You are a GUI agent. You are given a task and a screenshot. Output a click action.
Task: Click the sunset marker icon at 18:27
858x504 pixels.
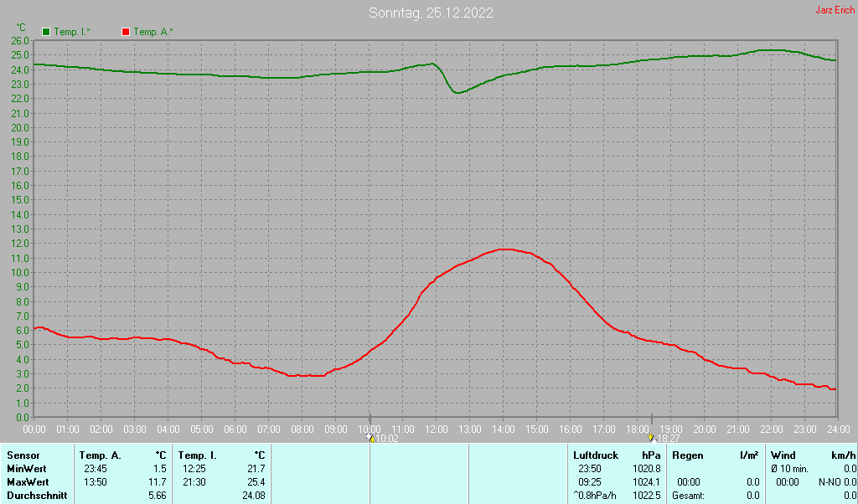pos(651,438)
